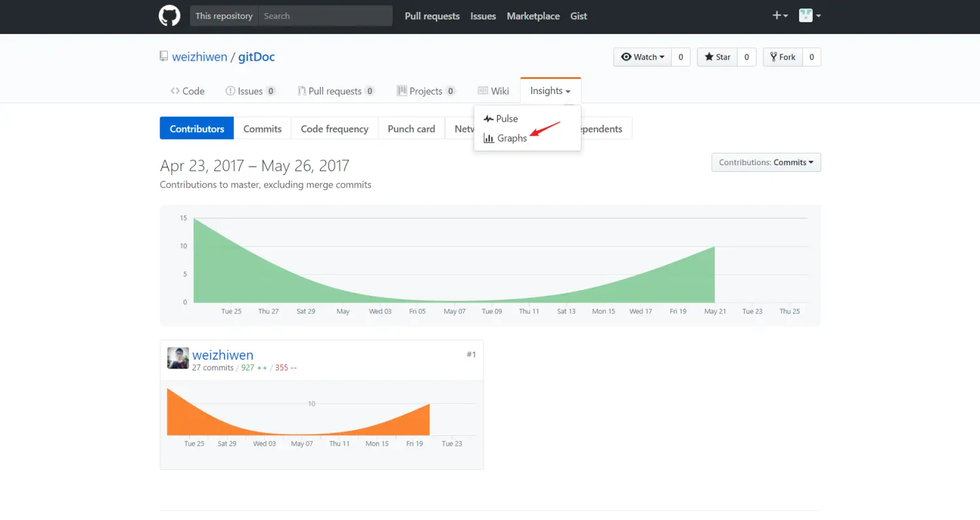Switch to the repository Issues tab
Viewport: 980px width, 520px height.
(250, 91)
